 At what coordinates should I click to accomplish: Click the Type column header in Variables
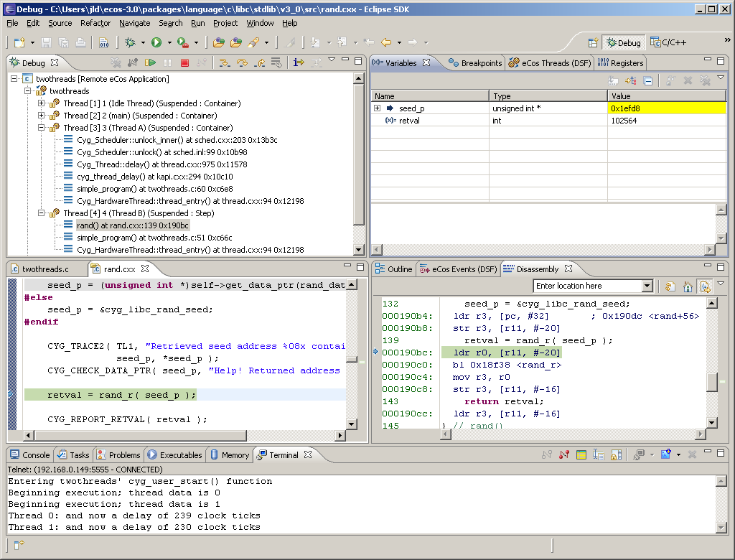tap(548, 96)
